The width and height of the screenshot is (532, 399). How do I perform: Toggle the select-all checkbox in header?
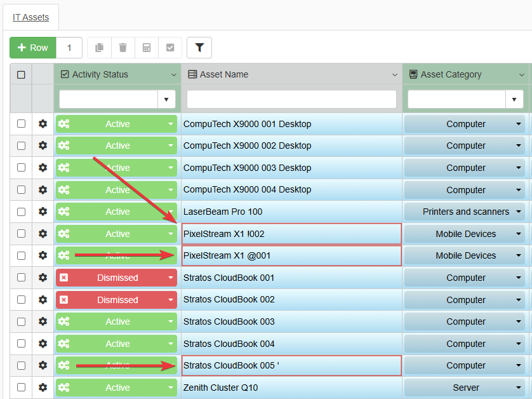coord(21,74)
